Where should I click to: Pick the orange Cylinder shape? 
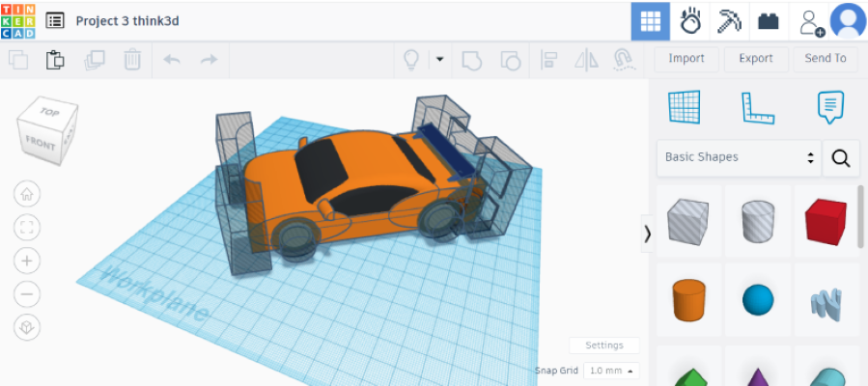tap(688, 300)
